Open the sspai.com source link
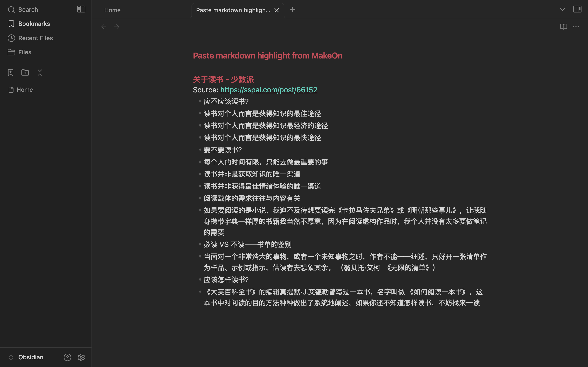This screenshot has height=367, width=588. (x=269, y=90)
